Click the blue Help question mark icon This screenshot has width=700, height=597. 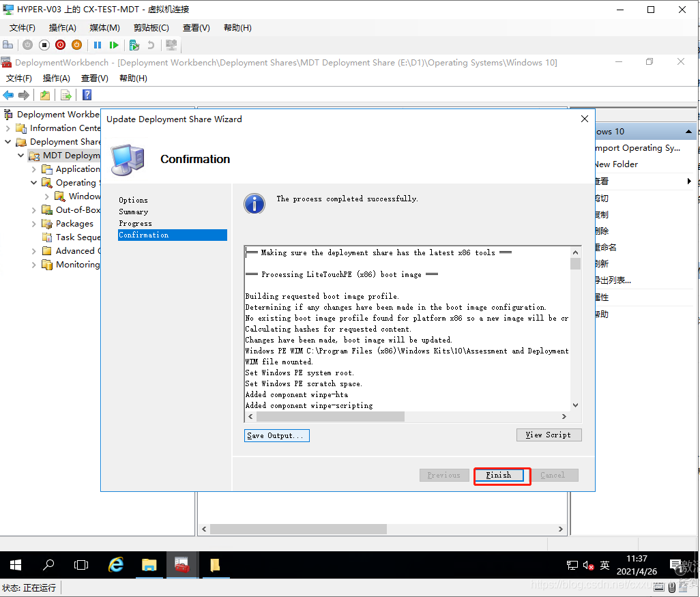[87, 95]
